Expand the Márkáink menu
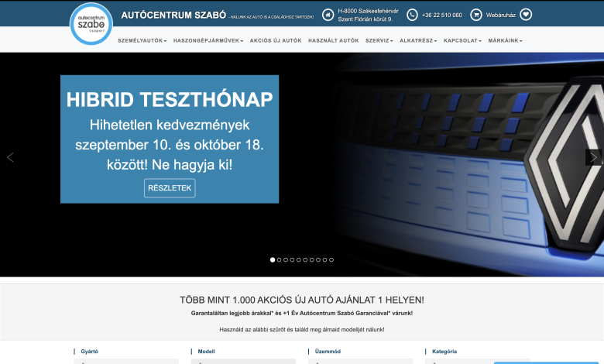The image size is (604, 364). point(505,40)
